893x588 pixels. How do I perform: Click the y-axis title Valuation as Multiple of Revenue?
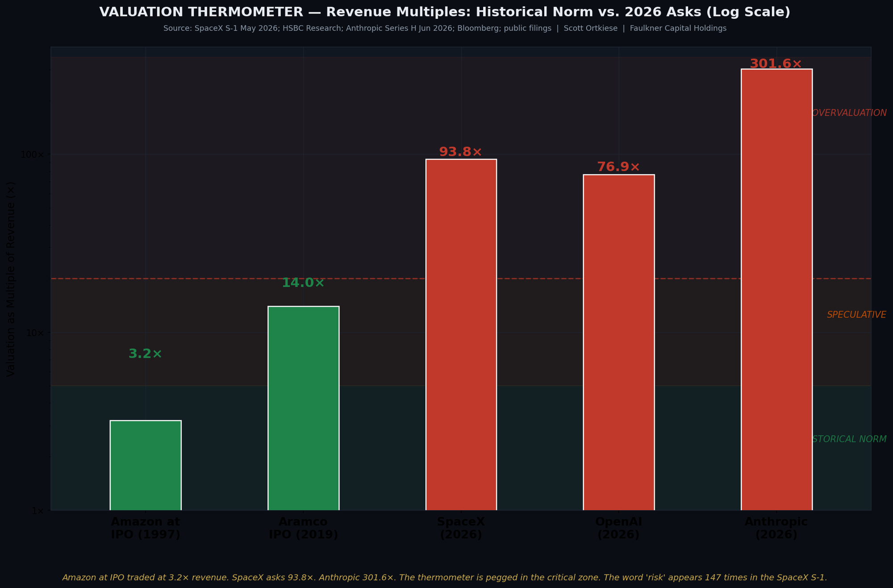pyautogui.click(x=11, y=279)
